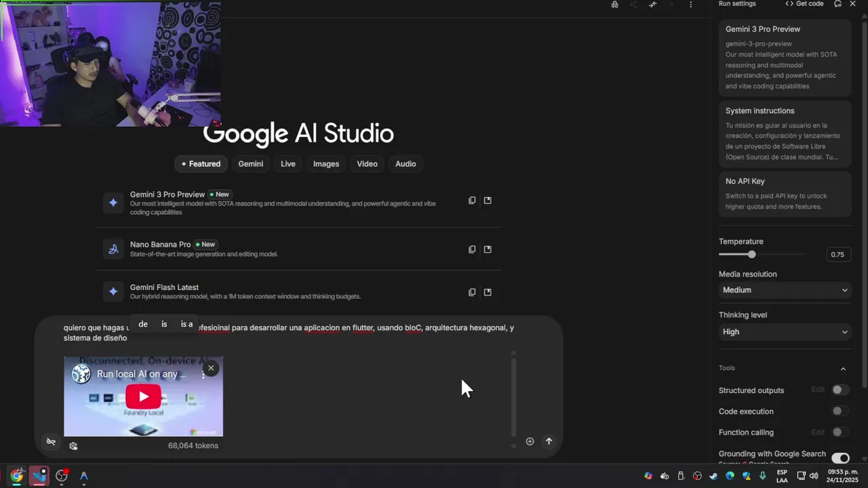
Task: Click the volume speaker tray icon
Action: tap(814, 476)
